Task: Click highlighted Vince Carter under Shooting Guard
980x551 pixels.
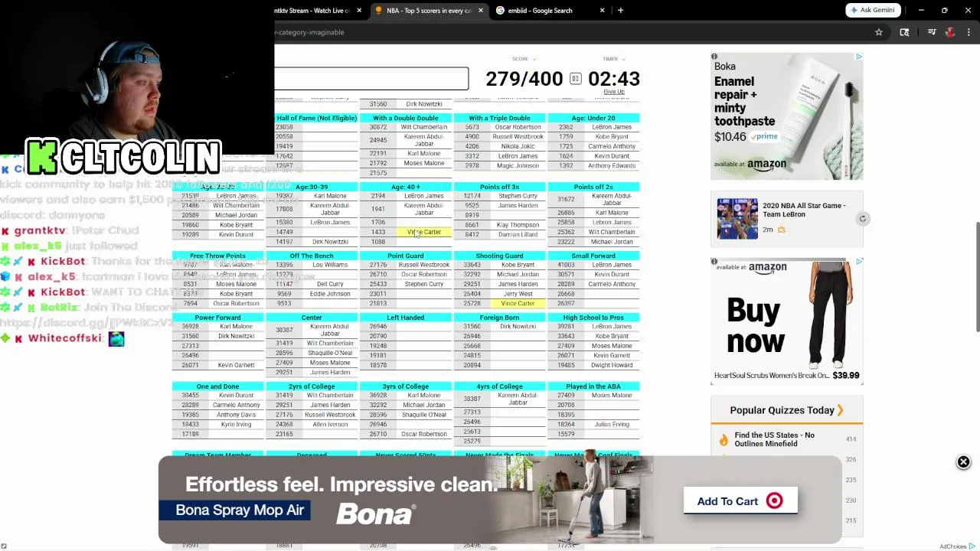Action: click(518, 303)
